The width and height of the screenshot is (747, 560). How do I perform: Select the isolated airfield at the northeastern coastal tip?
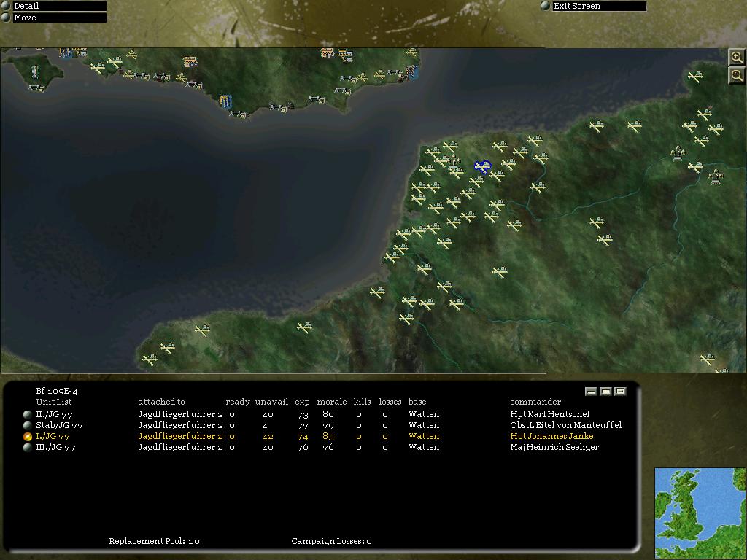pos(695,76)
